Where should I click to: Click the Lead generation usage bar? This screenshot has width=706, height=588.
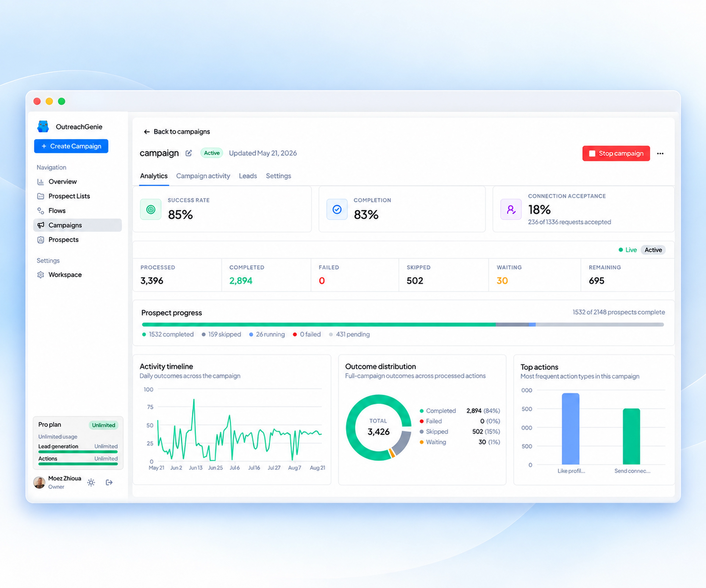coord(78,452)
